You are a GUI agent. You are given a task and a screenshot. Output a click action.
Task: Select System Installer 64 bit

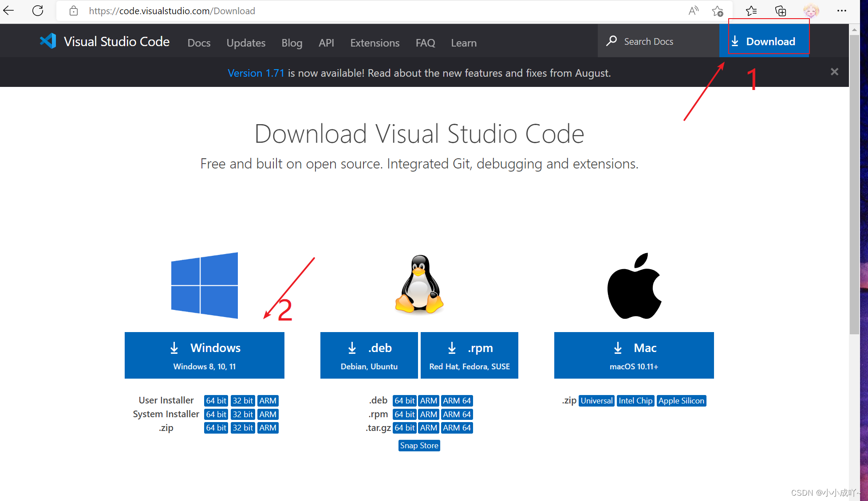(216, 415)
